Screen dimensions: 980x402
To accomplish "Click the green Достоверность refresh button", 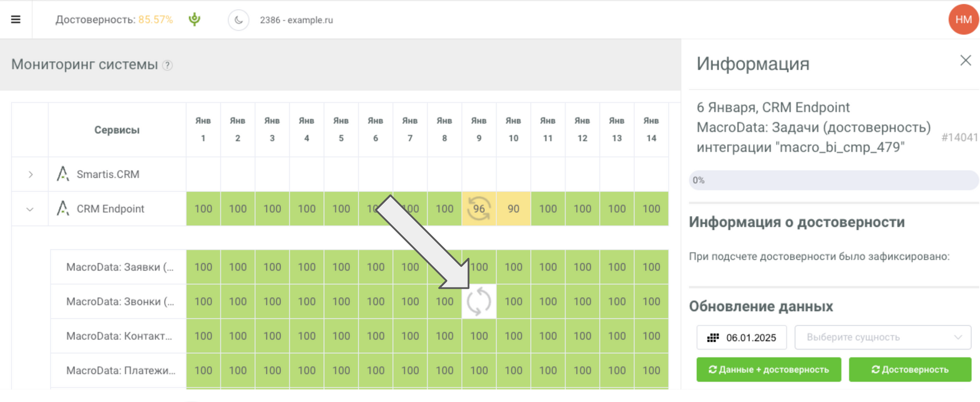I will pyautogui.click(x=909, y=370).
